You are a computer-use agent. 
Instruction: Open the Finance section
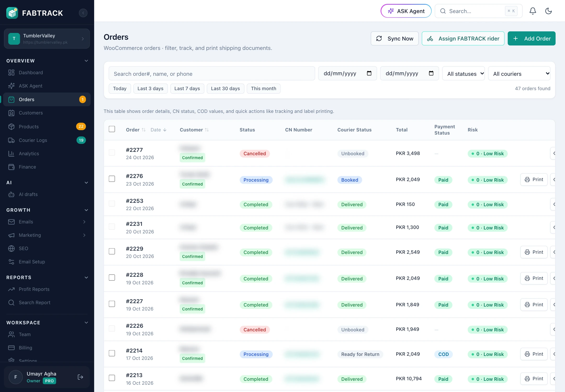(47, 167)
